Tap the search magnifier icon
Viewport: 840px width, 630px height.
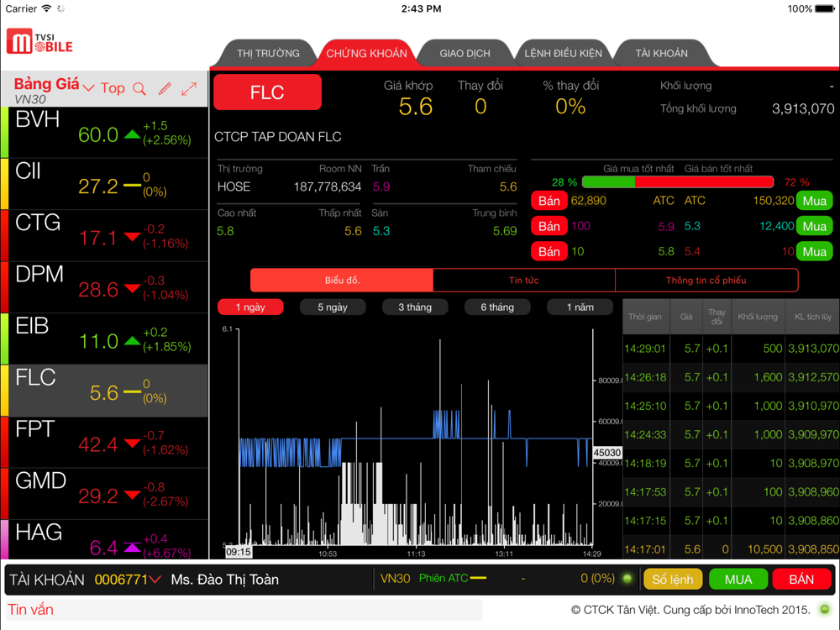[x=139, y=89]
